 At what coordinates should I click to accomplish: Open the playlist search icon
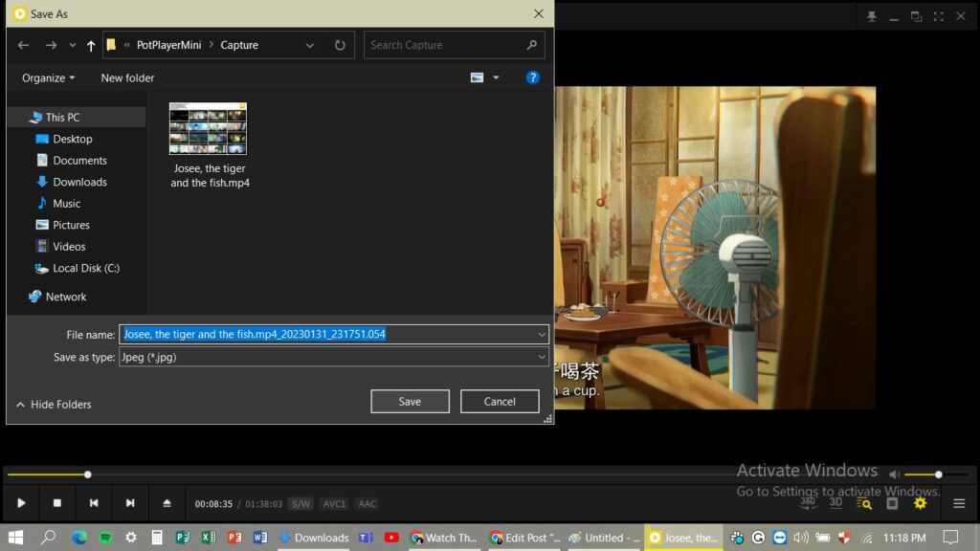[864, 503]
